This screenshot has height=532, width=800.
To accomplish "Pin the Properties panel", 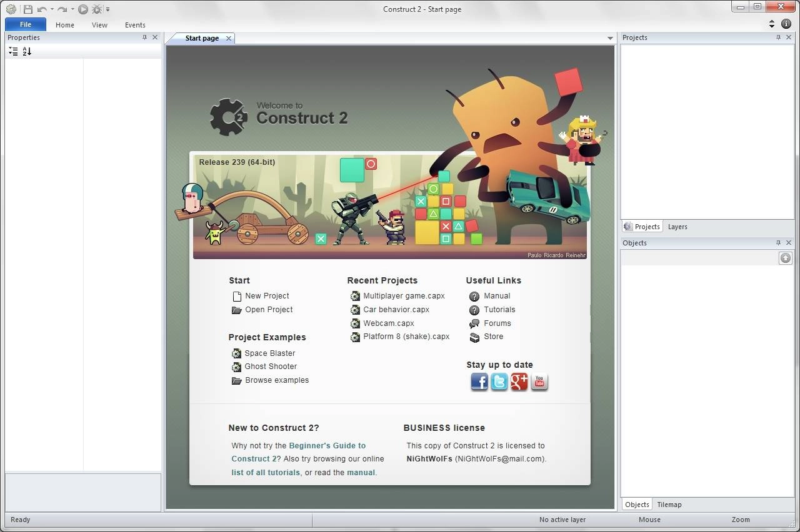I will pos(144,37).
